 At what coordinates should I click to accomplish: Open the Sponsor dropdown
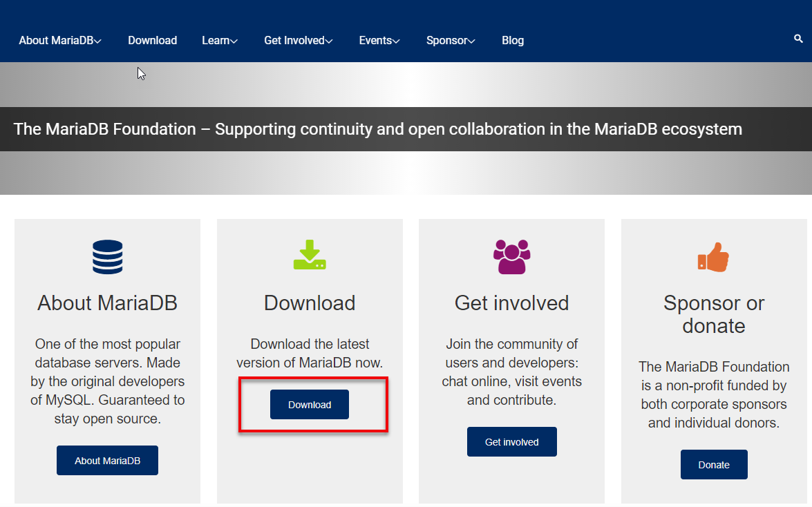pyautogui.click(x=450, y=40)
